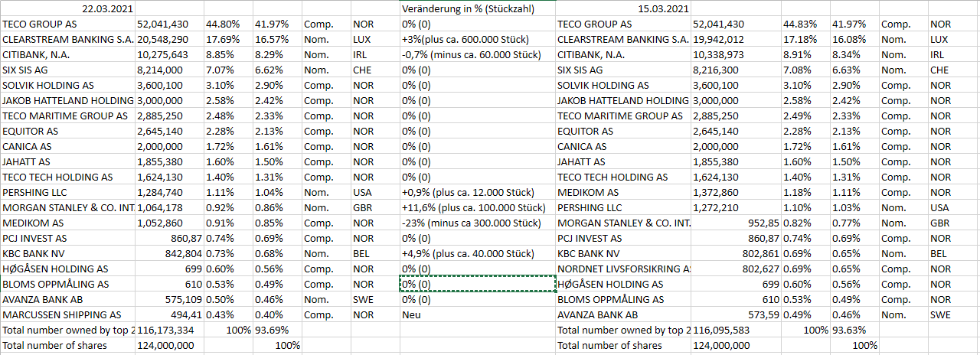Click the 8.29% cell
This screenshot has height=355, width=980.
(277, 54)
